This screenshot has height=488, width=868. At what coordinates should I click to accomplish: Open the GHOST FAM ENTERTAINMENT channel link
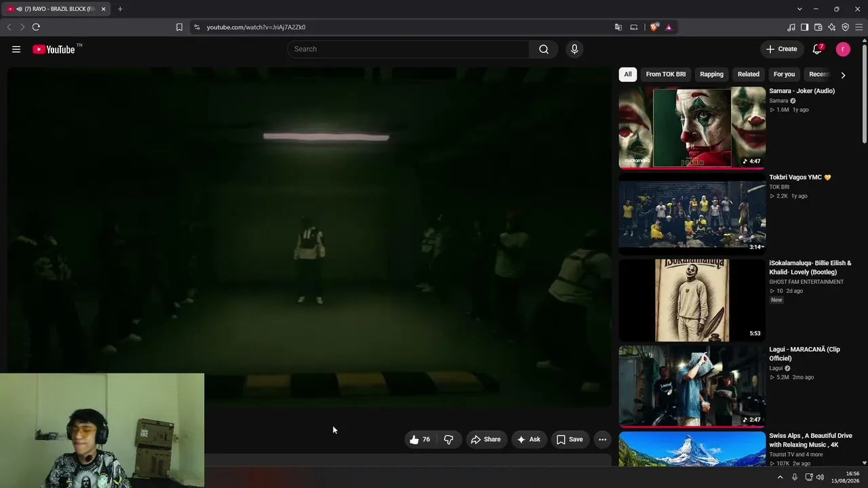(806, 282)
